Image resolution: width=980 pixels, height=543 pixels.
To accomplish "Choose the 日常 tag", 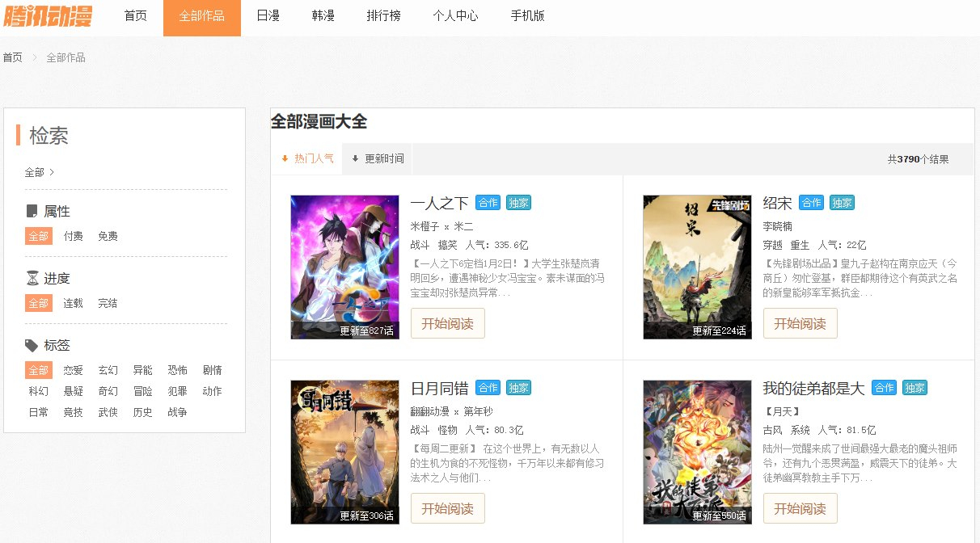I will tap(39, 412).
